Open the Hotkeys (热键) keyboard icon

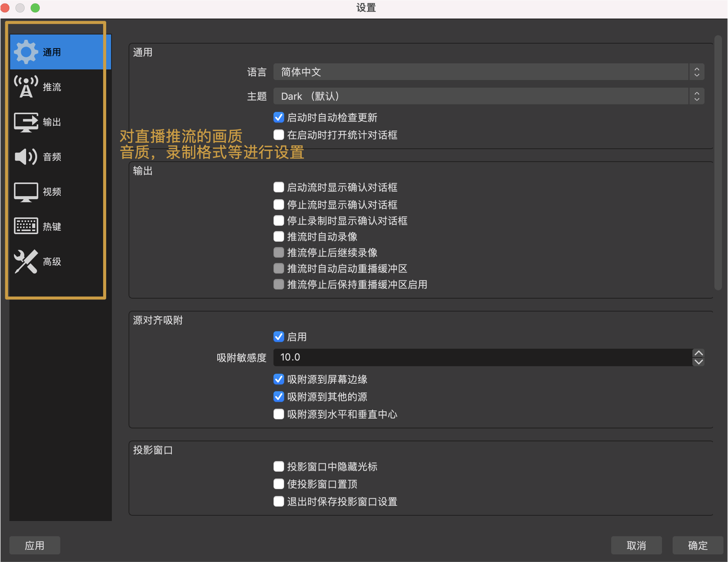(26, 226)
